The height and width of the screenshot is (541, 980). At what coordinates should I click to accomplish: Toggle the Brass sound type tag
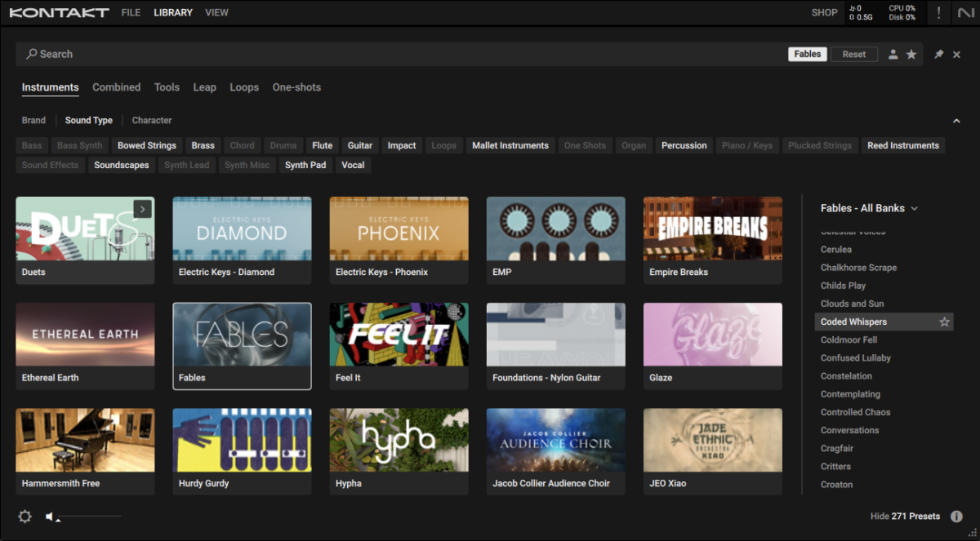tap(203, 145)
